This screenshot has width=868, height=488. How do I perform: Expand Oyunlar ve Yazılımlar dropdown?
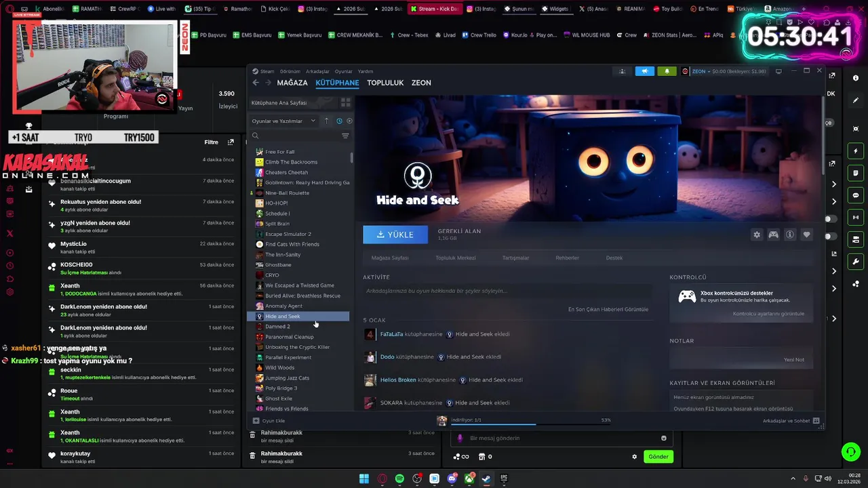point(283,121)
